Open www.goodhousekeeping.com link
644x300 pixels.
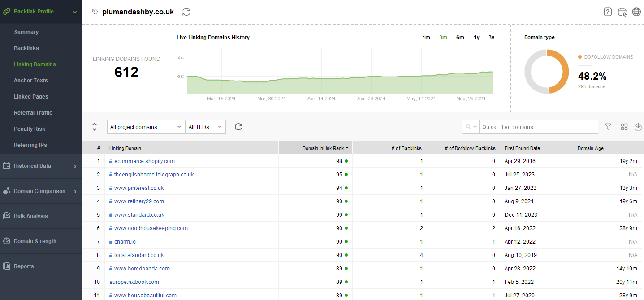click(x=151, y=228)
